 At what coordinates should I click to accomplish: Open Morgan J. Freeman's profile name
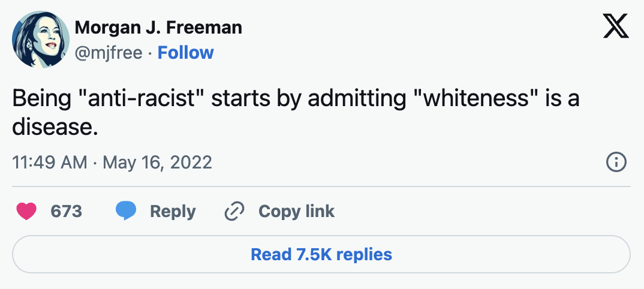coord(158,28)
